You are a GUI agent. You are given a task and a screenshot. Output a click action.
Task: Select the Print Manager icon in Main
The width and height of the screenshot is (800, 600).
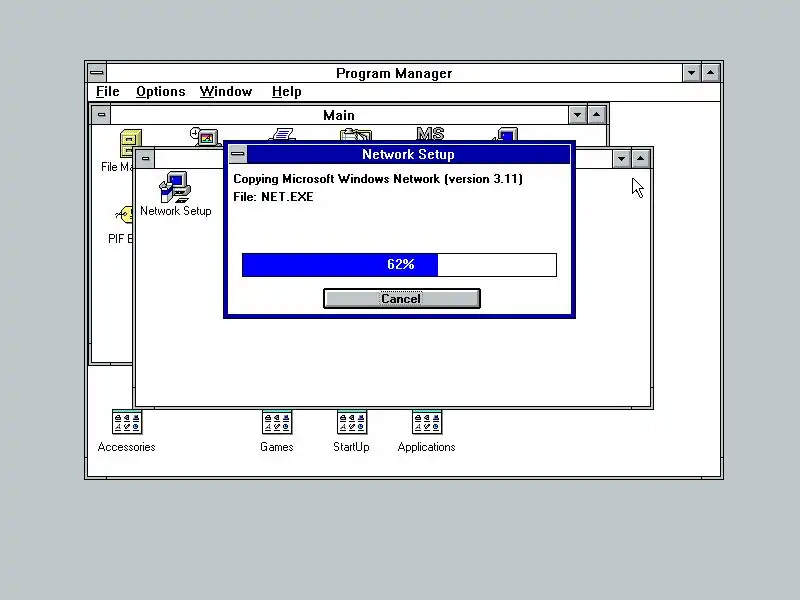pyautogui.click(x=282, y=135)
